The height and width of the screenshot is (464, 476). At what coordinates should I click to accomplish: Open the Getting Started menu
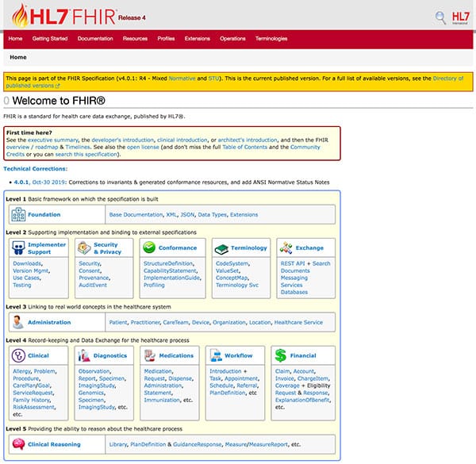[x=50, y=39]
